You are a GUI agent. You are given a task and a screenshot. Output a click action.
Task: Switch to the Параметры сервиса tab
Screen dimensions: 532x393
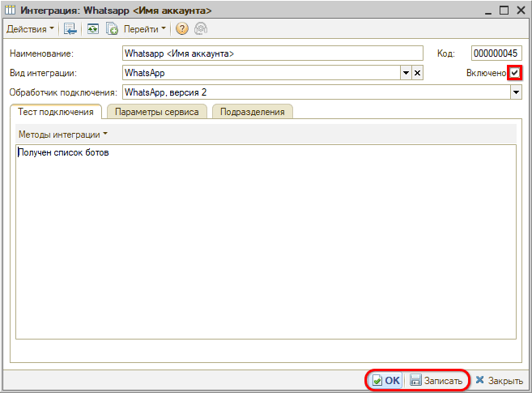(156, 112)
